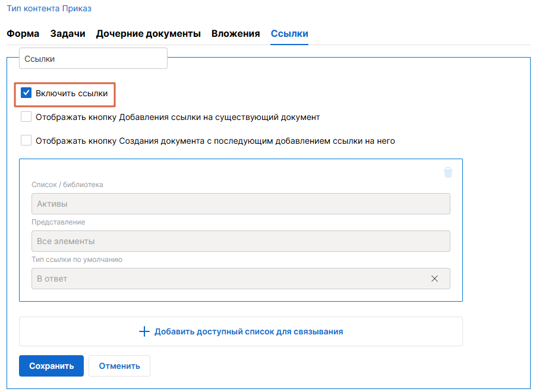Switch to the Форма tab
The width and height of the screenshot is (536, 392).
(23, 33)
